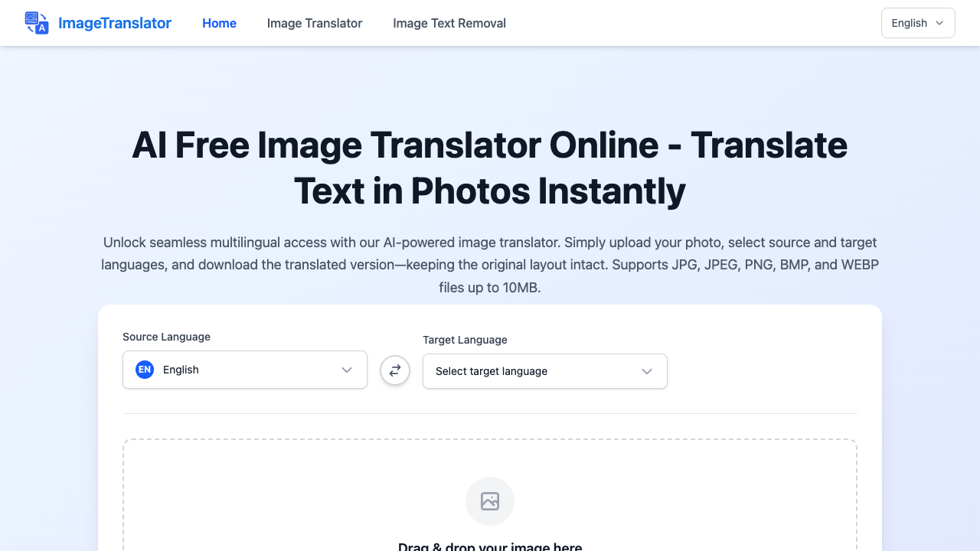The height and width of the screenshot is (551, 980).
Task: Click the ImageTranslator brand name
Action: tap(115, 23)
